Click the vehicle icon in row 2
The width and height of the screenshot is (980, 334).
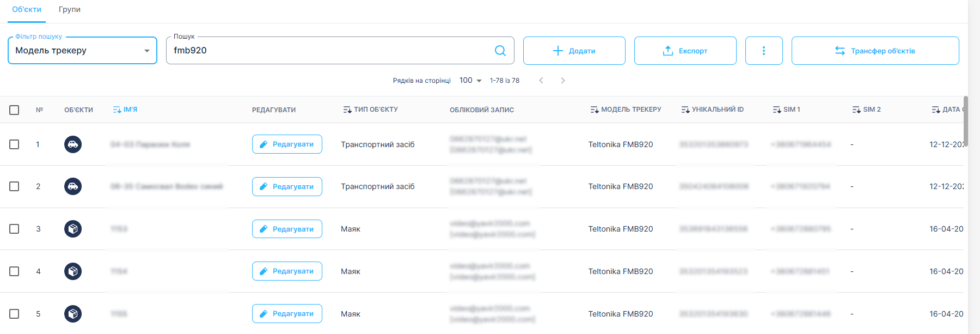point(73,186)
